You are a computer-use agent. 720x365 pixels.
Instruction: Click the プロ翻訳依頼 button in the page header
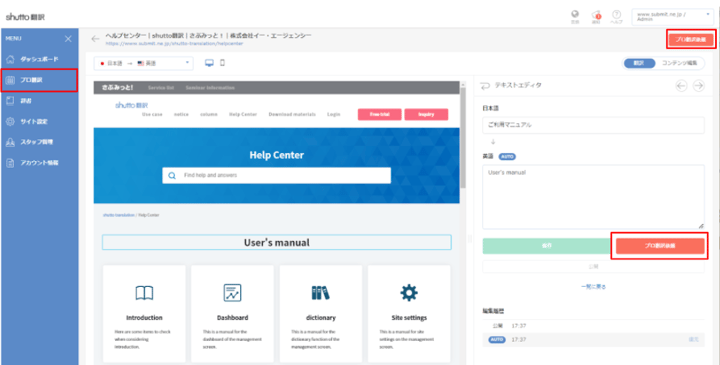click(691, 39)
